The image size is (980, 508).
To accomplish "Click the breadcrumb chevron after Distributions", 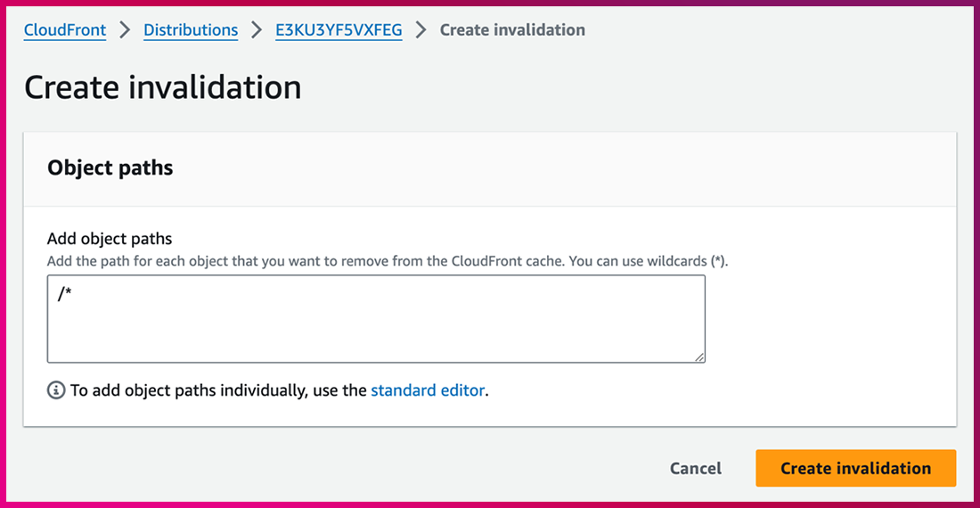I will pos(257,30).
